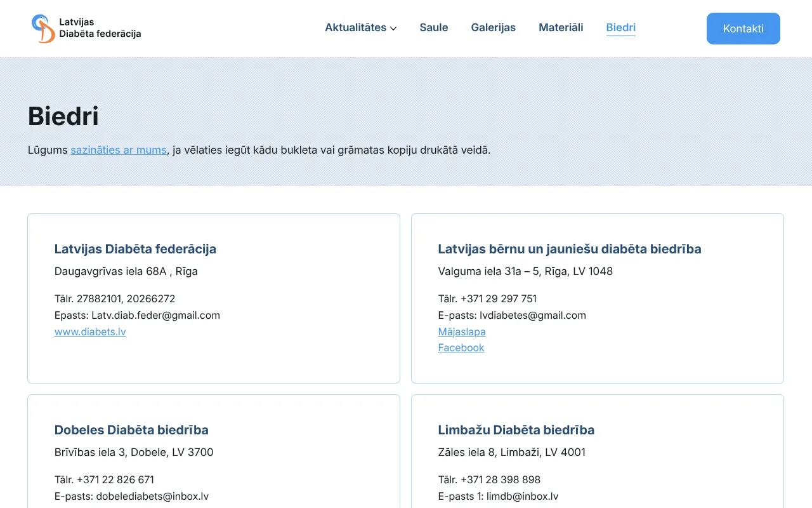Follow the 'sazināties ar mums' link

(x=119, y=150)
